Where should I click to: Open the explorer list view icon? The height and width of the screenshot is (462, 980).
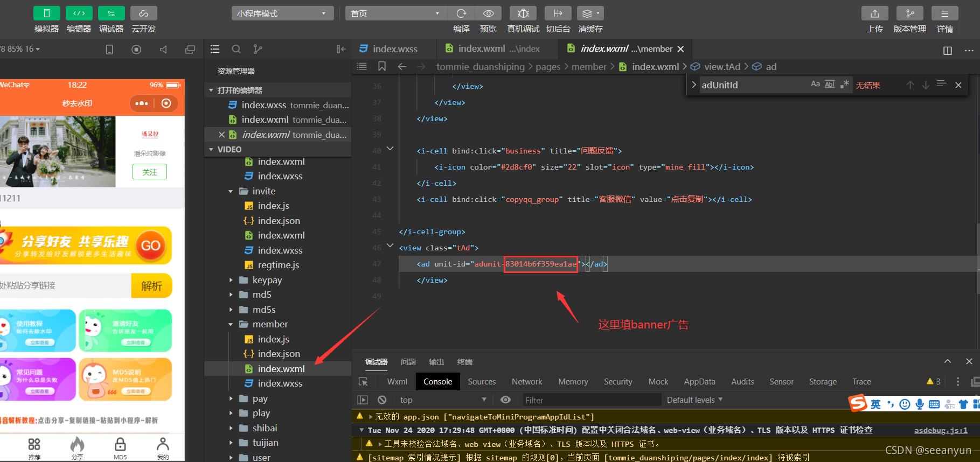pyautogui.click(x=215, y=49)
